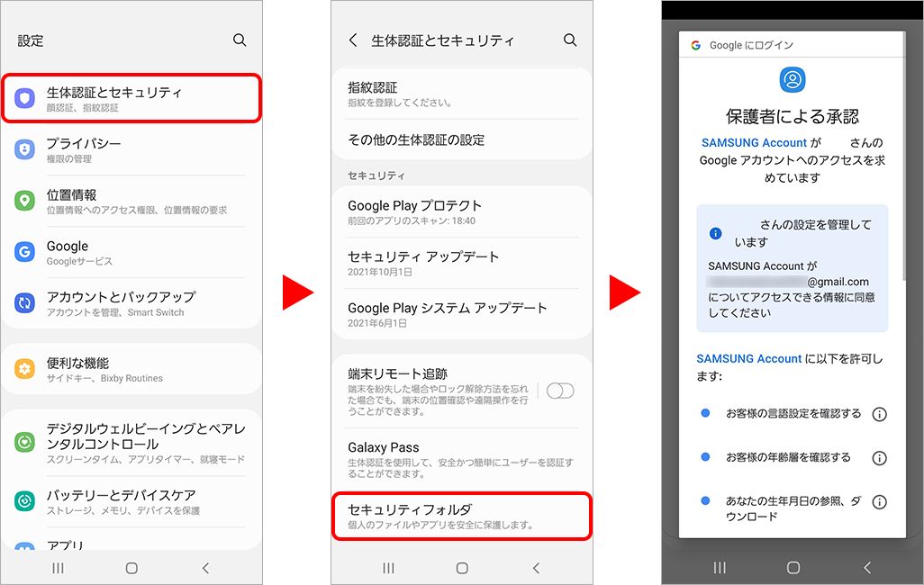
Task: Open プライバシー settings entry
Action: tap(131, 149)
